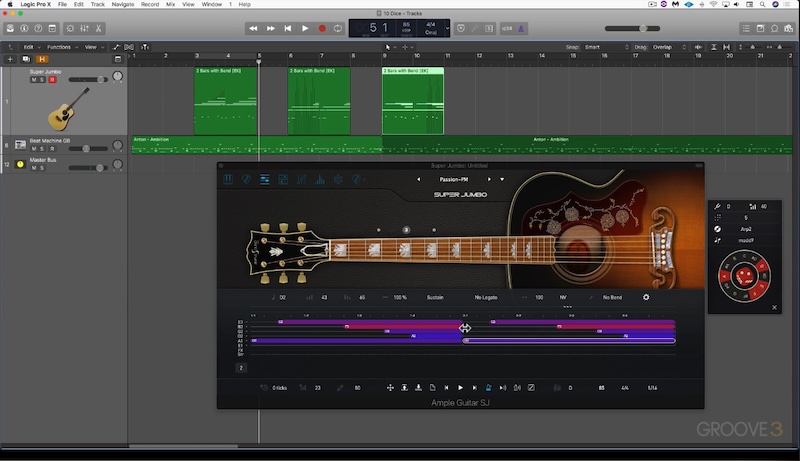
Task: Start playback in Logic transport
Action: [x=305, y=29]
